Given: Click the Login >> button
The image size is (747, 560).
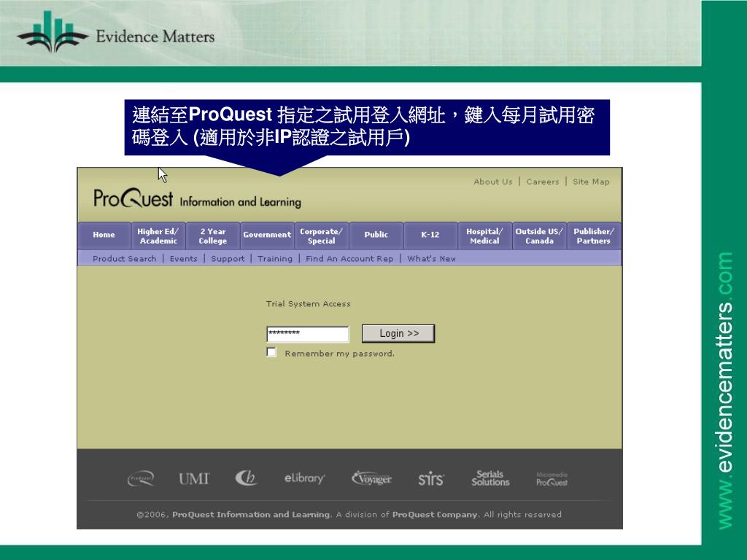Looking at the screenshot, I should click(398, 333).
